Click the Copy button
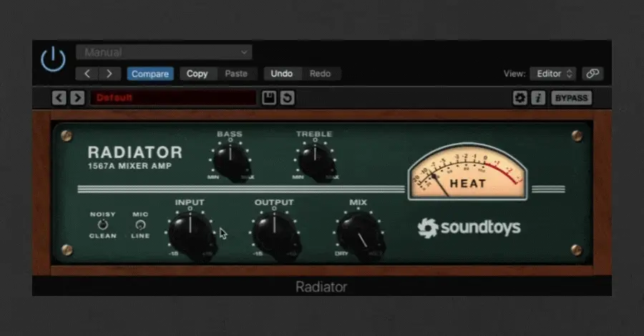The image size is (644, 336). coord(197,74)
